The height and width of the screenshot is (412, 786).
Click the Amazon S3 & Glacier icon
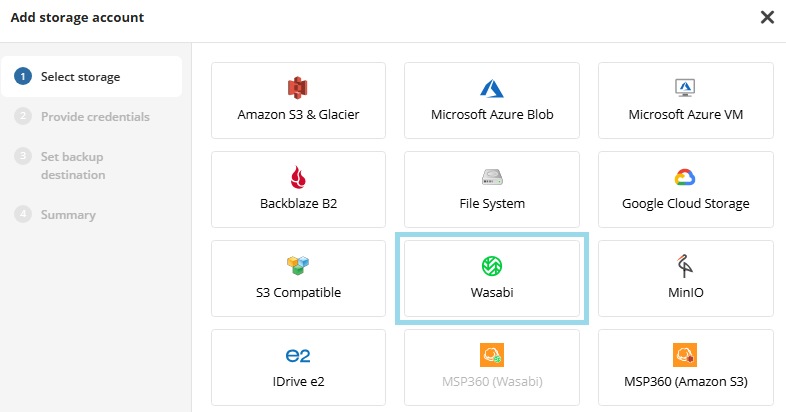[x=298, y=88]
